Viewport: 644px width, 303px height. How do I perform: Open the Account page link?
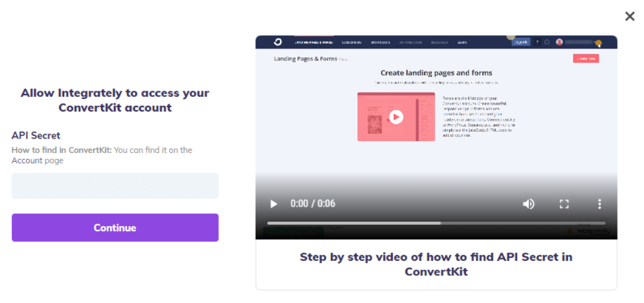point(26,161)
